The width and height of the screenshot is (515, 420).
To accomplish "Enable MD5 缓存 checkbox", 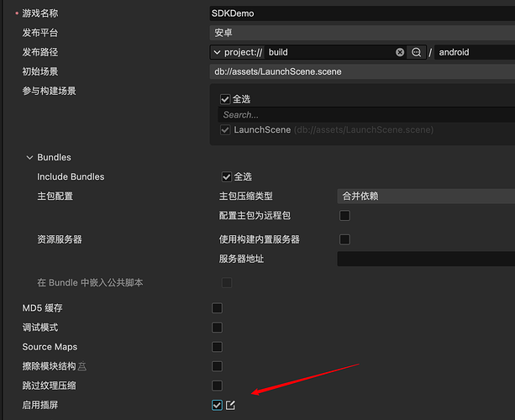I will pos(217,308).
